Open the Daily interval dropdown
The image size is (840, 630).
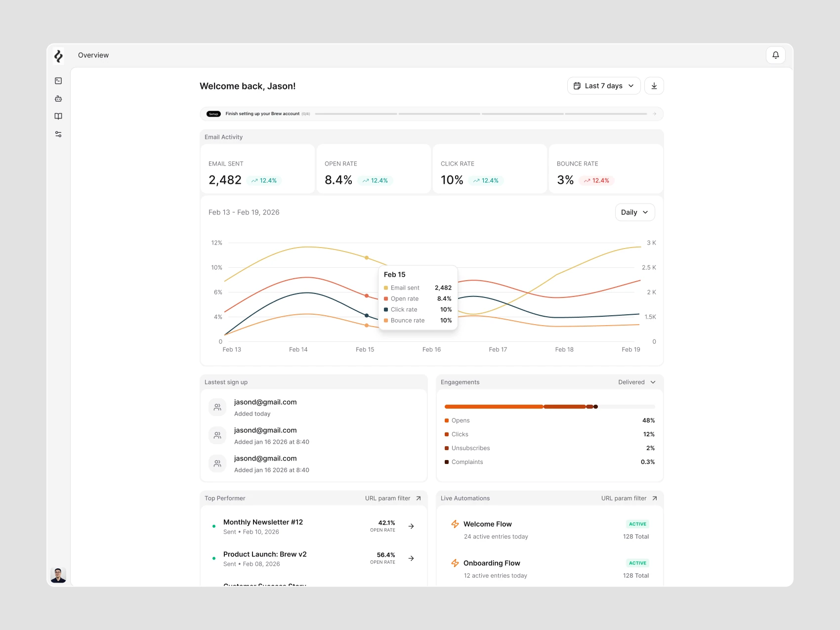635,212
